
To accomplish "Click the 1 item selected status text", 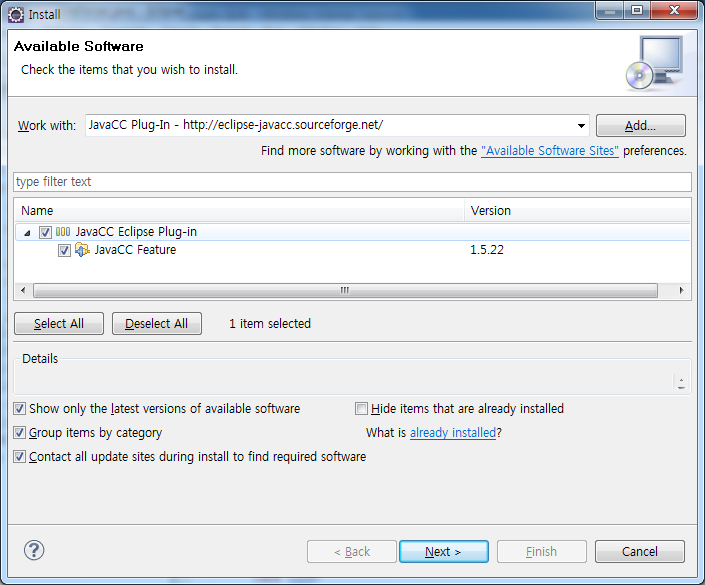I will tap(270, 324).
